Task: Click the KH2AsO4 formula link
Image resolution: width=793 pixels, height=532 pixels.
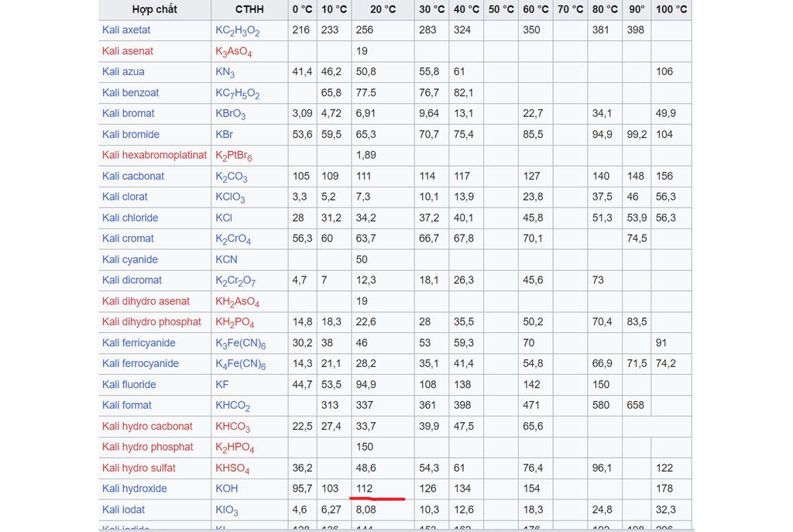Action: (238, 303)
